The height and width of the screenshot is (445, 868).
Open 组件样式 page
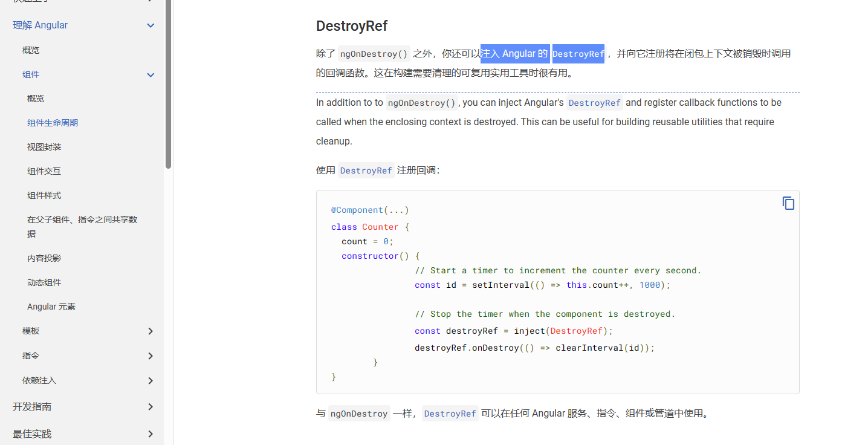pyautogui.click(x=44, y=195)
